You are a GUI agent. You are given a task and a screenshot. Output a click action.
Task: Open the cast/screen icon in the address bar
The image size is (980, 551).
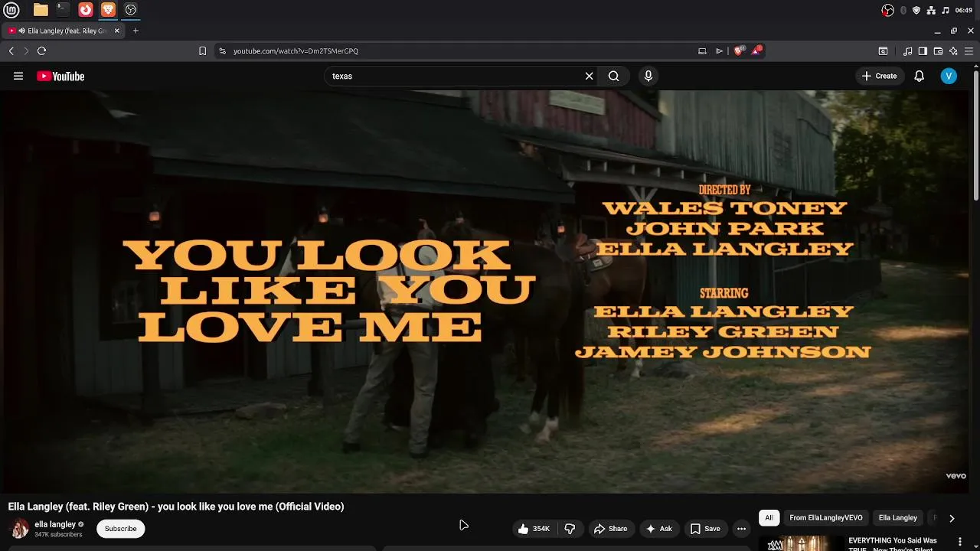[702, 51]
